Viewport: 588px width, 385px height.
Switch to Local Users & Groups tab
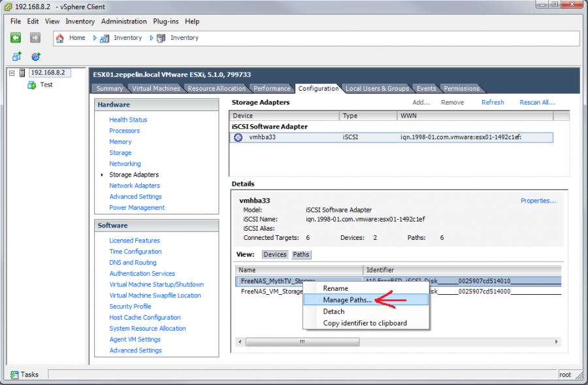click(x=377, y=88)
